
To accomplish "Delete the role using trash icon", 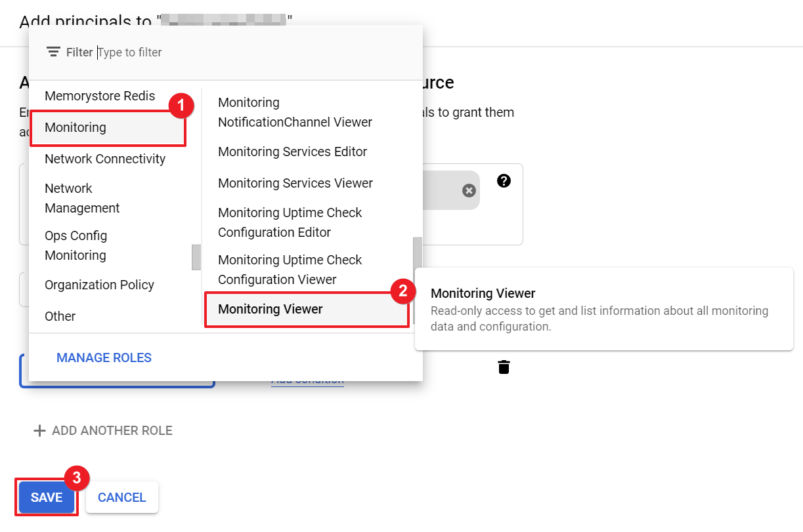I will [504, 367].
